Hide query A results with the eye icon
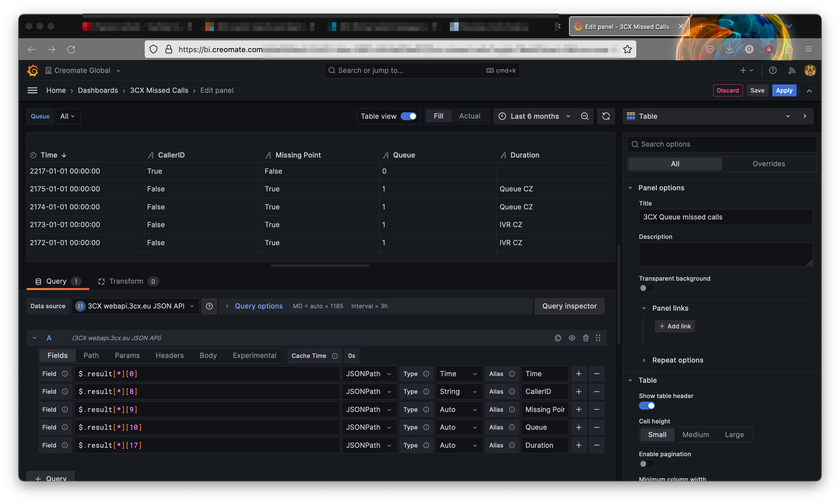 572,338
